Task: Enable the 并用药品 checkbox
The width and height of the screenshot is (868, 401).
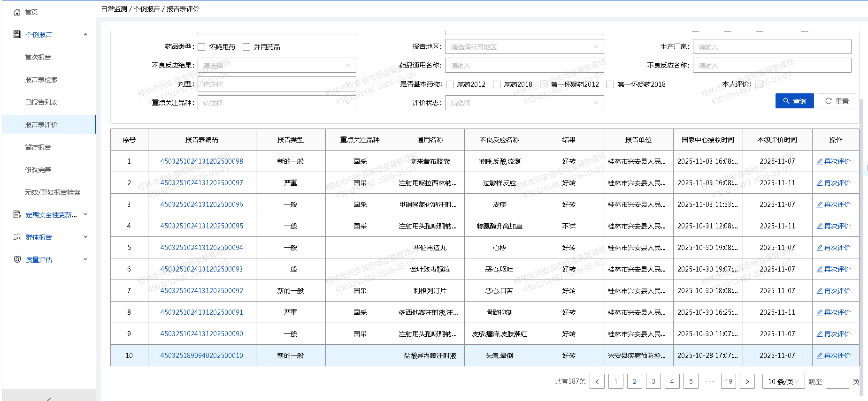Action: click(x=246, y=47)
